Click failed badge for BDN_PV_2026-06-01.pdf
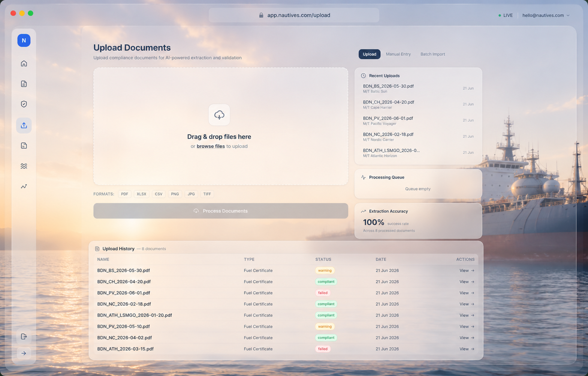This screenshot has height=376, width=588. 323,293
